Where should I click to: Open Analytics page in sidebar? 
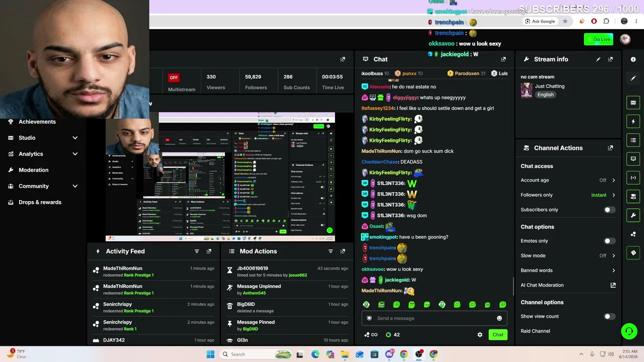coord(31,154)
